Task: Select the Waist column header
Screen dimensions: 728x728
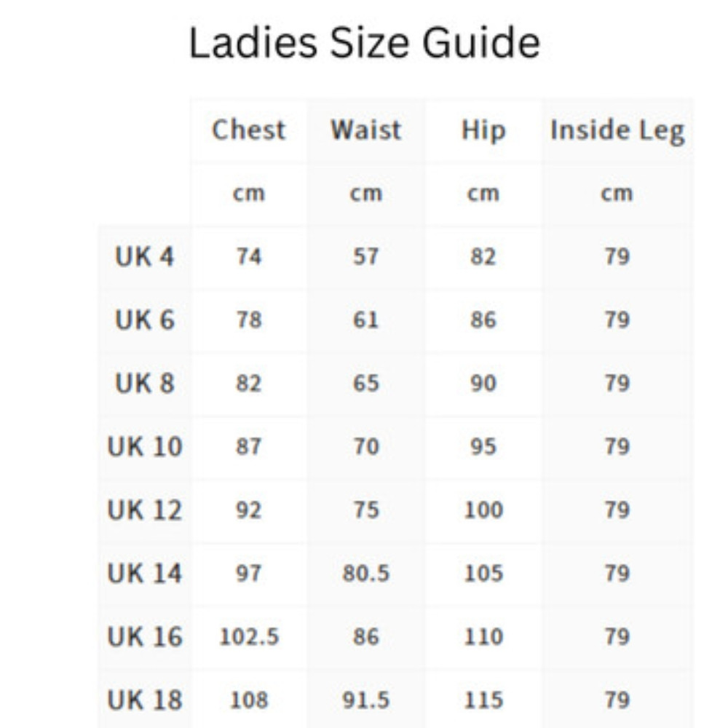Action: click(365, 130)
